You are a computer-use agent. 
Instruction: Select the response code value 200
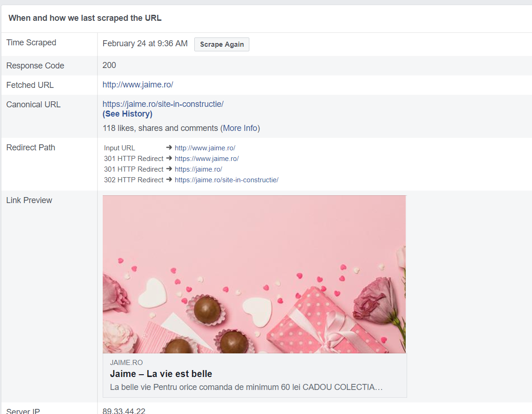(x=109, y=65)
